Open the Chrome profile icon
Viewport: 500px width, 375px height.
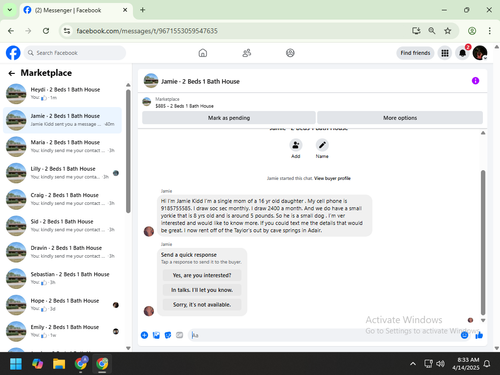472,31
